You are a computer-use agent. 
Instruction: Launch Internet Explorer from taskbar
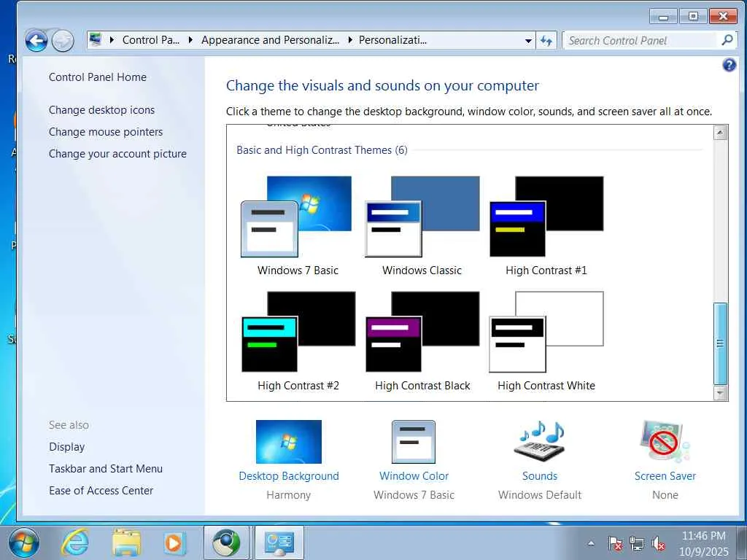tap(76, 542)
